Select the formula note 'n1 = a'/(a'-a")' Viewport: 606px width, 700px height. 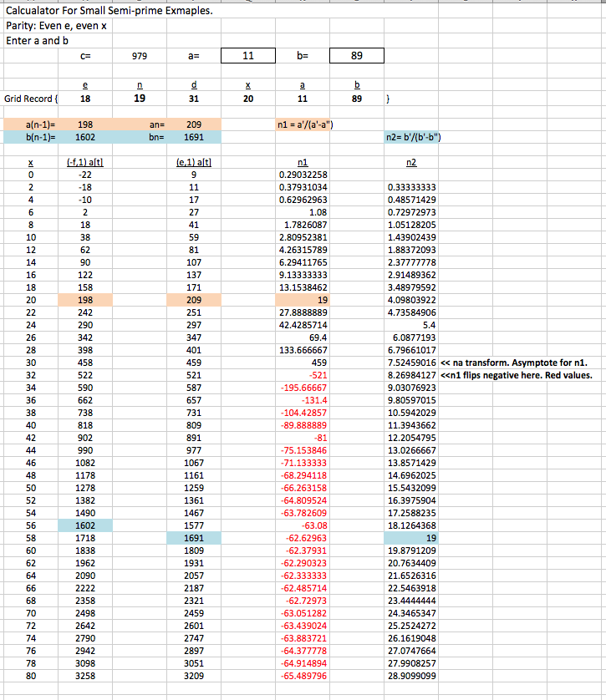click(x=305, y=124)
